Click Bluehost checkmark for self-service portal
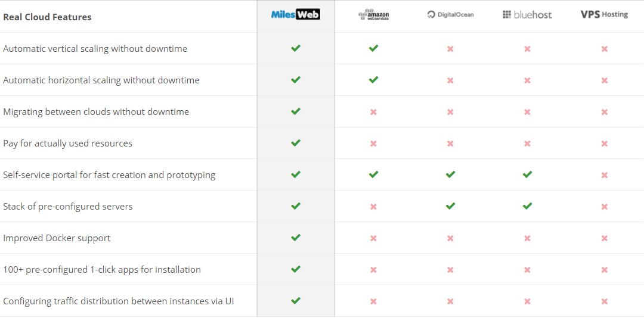644x318 pixels. [527, 174]
